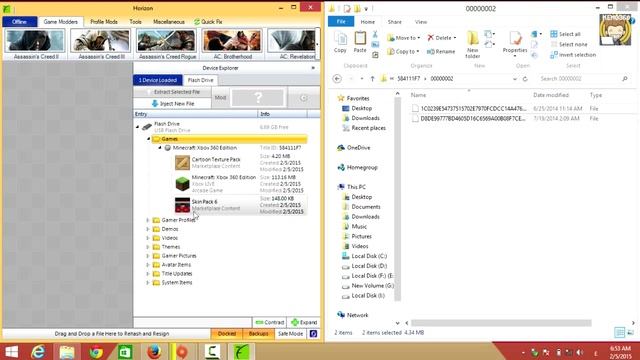Expand the Themes folder
The width and height of the screenshot is (640, 360).
[x=148, y=247]
